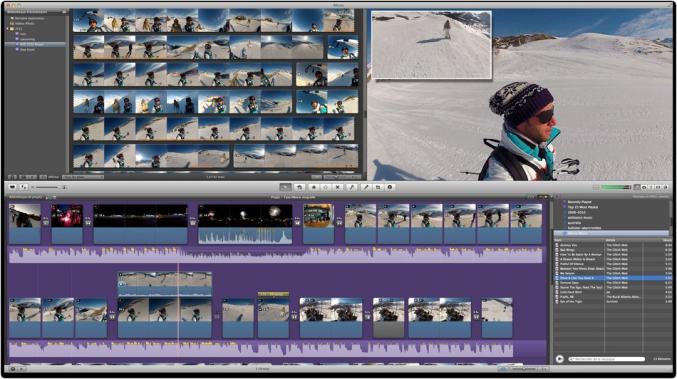This screenshot has height=379, width=677.
Task: Show the titles browser
Action: pyautogui.click(x=651, y=187)
